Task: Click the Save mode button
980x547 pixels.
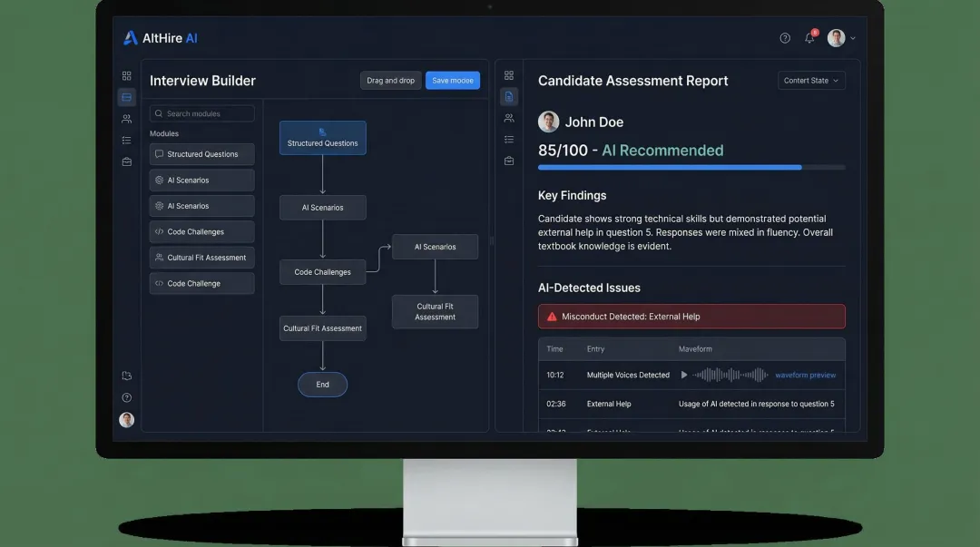Action: click(x=452, y=80)
